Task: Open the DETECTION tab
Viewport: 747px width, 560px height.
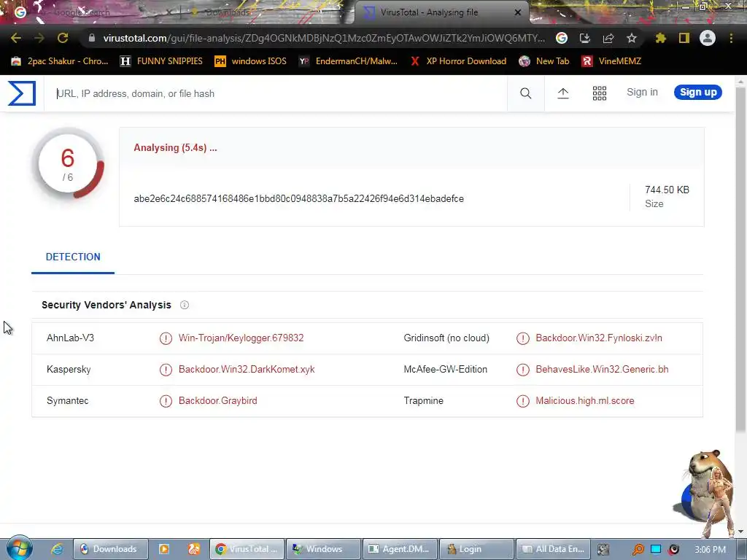Action: 73,257
